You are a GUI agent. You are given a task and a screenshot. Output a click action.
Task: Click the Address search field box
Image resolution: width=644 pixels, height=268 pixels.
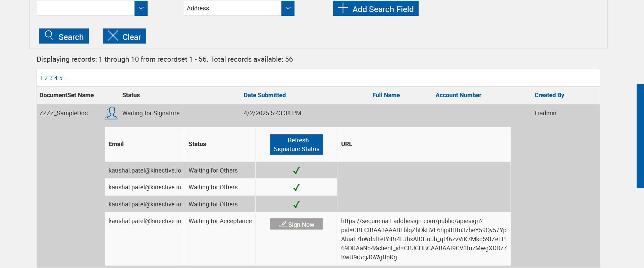(x=232, y=8)
